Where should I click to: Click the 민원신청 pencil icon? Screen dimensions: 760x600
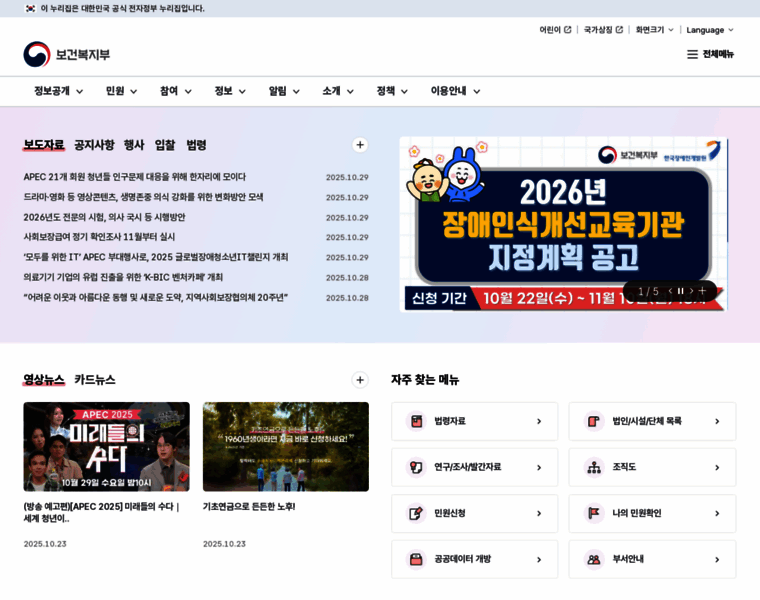[x=416, y=513]
